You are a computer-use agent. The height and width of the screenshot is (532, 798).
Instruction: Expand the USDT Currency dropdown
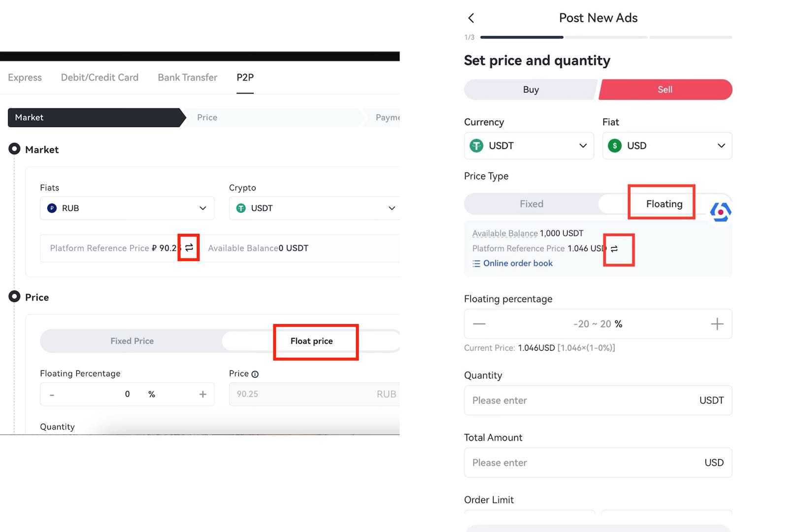(529, 146)
